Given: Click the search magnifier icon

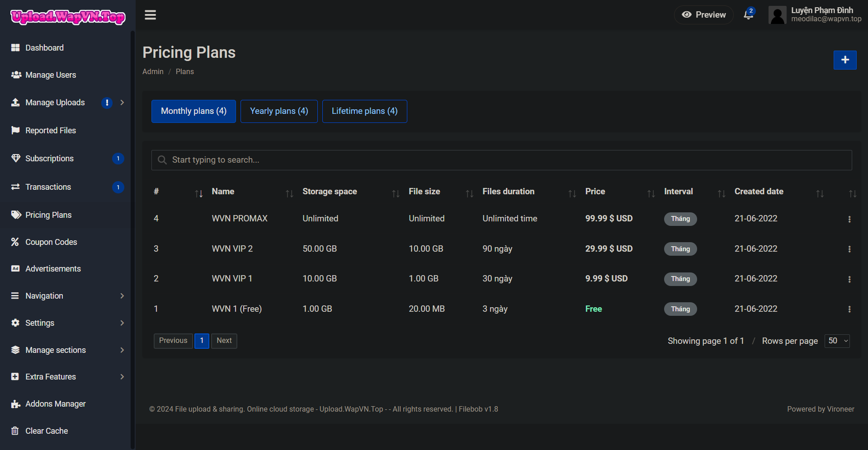Looking at the screenshot, I should click(162, 160).
